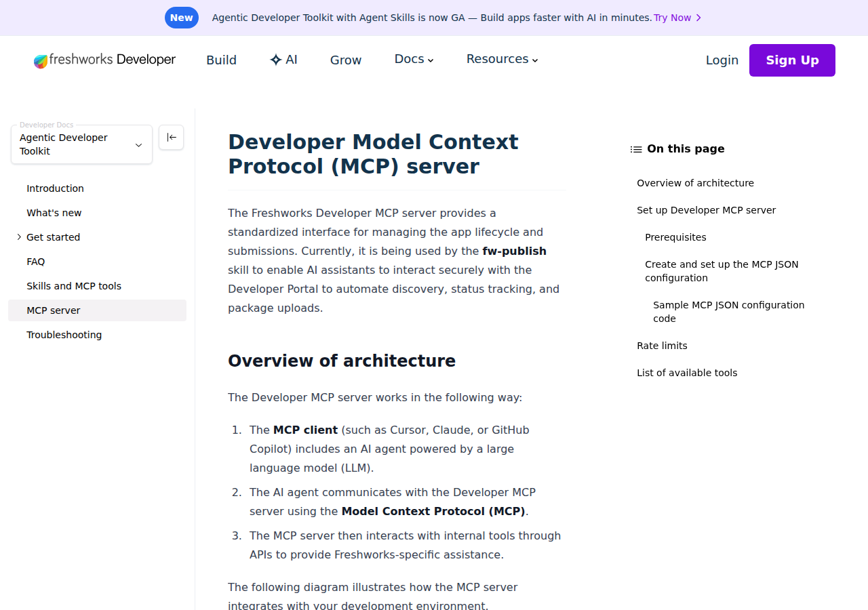The image size is (868, 610).
Task: Click the bold MCP client text
Action: coord(305,430)
